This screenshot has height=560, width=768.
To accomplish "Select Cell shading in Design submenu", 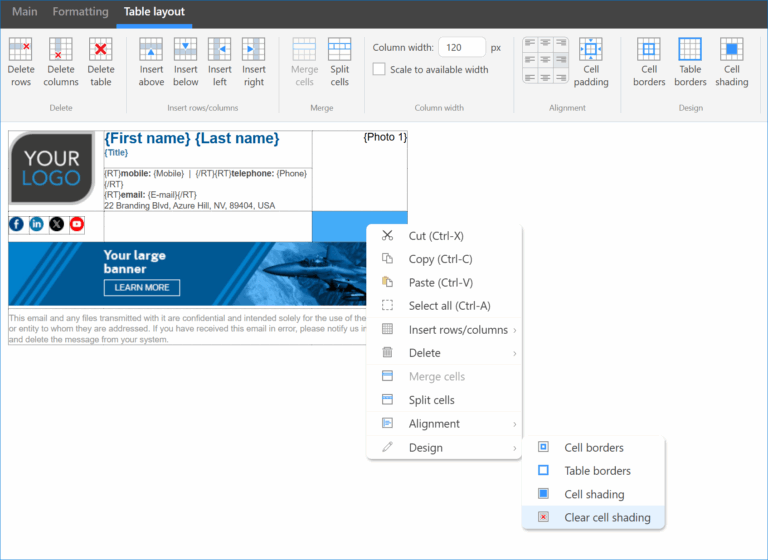I will (x=593, y=494).
